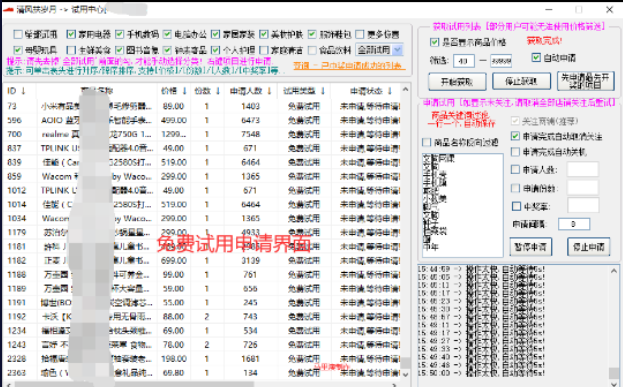623x387 pixels.
Task: Toggle 美妆护肤 category checkbox
Action: 263,34
